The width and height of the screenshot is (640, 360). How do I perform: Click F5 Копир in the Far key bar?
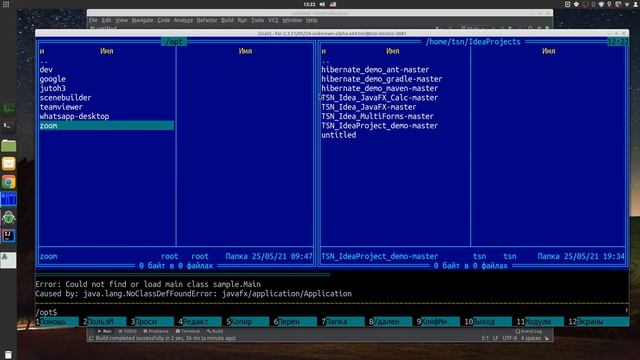[x=247, y=322]
